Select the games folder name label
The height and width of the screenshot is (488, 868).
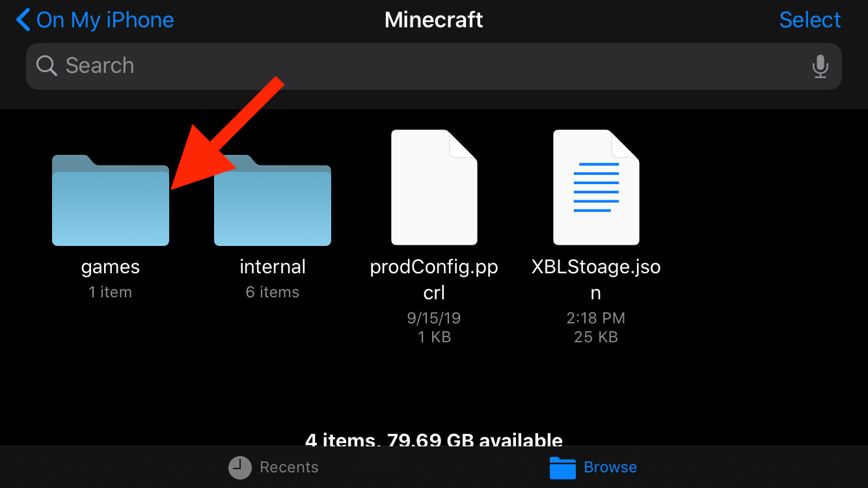coord(111,267)
